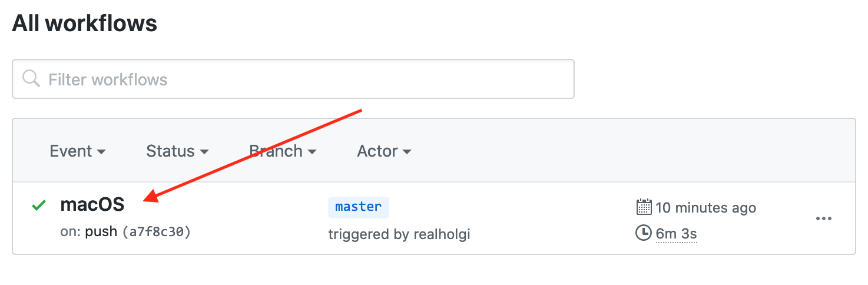
Task: Click the a7f8c30 commit hash
Action: point(156,232)
